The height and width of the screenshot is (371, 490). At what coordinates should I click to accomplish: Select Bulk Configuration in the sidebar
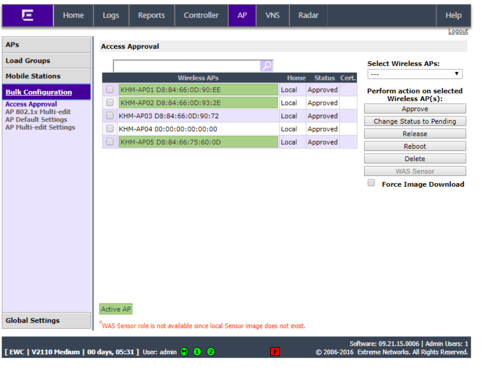pyautogui.click(x=46, y=92)
